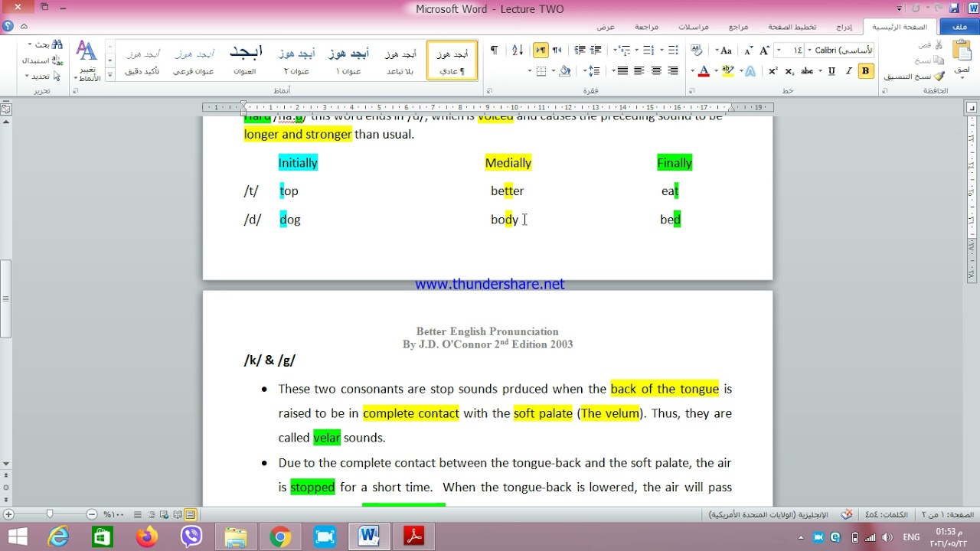This screenshot has width=980, height=551.
Task: Toggle Underline formatting button
Action: 831,71
